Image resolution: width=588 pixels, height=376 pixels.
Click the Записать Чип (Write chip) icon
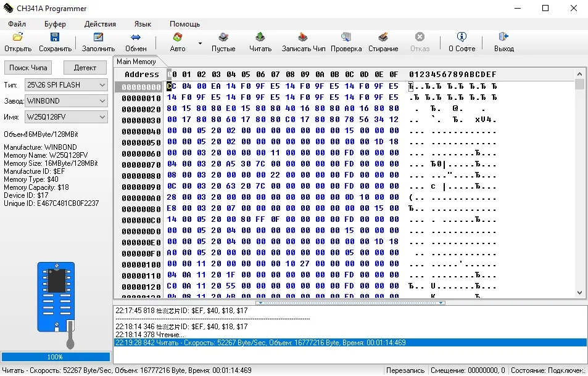point(302,37)
